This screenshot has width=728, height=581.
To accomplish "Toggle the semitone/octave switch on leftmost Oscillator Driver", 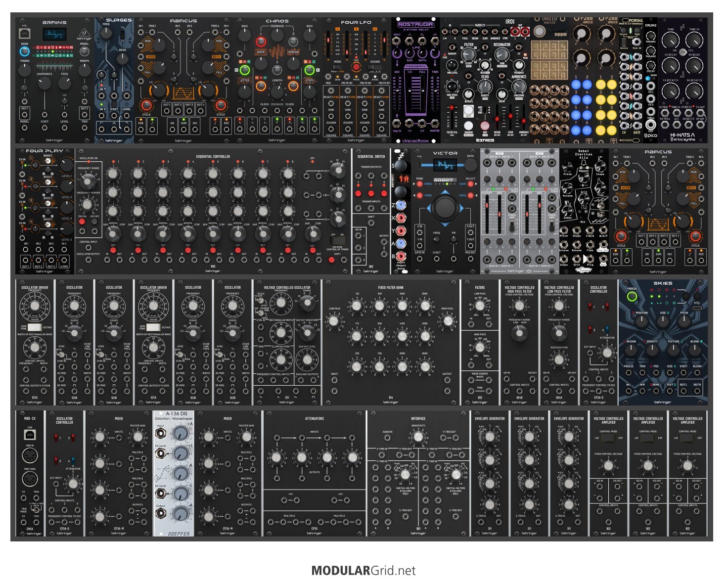I will (35, 327).
